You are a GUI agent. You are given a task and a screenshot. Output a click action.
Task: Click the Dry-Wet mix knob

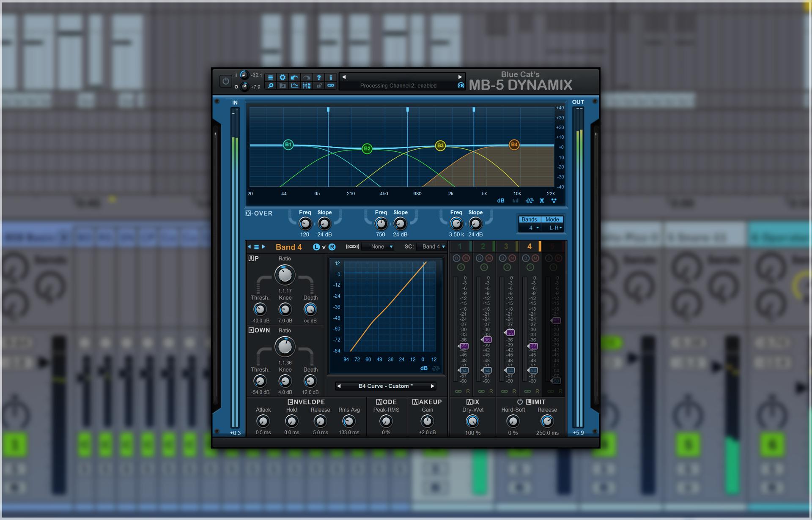(472, 421)
